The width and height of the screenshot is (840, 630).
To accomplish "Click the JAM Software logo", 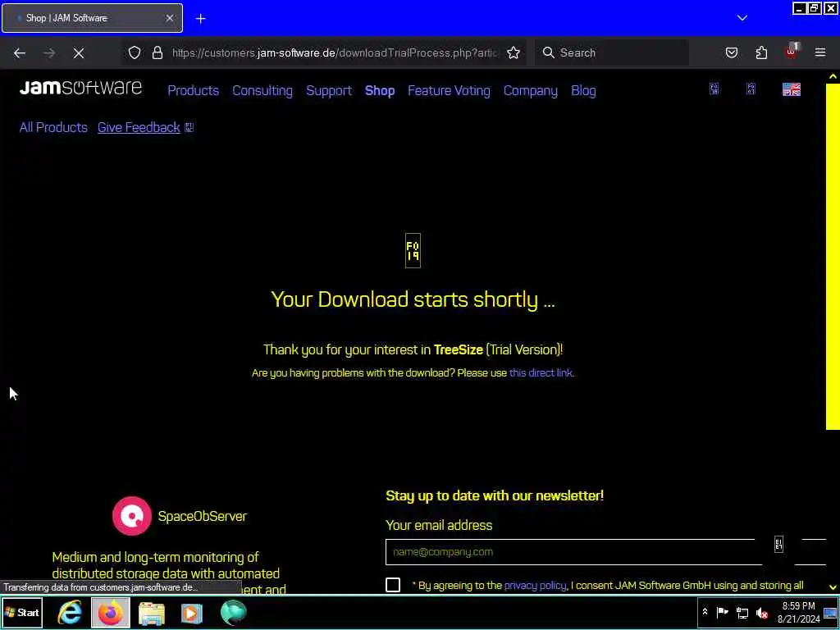I will click(80, 87).
